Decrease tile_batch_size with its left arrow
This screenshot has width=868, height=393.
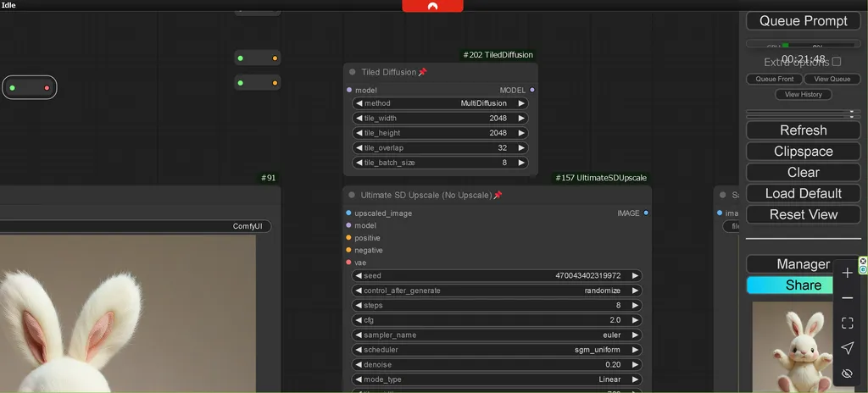(x=359, y=163)
